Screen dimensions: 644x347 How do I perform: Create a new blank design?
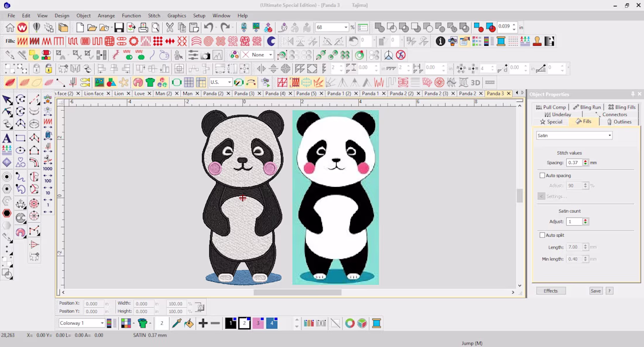(80, 28)
